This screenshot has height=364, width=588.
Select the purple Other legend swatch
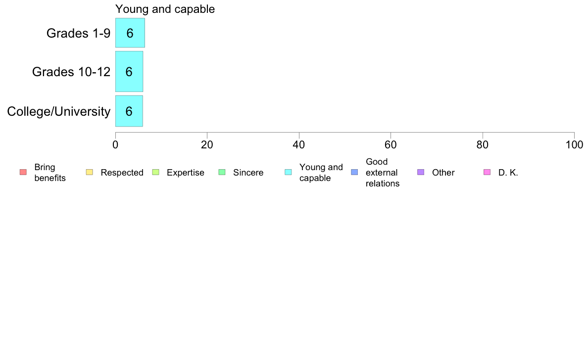421,172
